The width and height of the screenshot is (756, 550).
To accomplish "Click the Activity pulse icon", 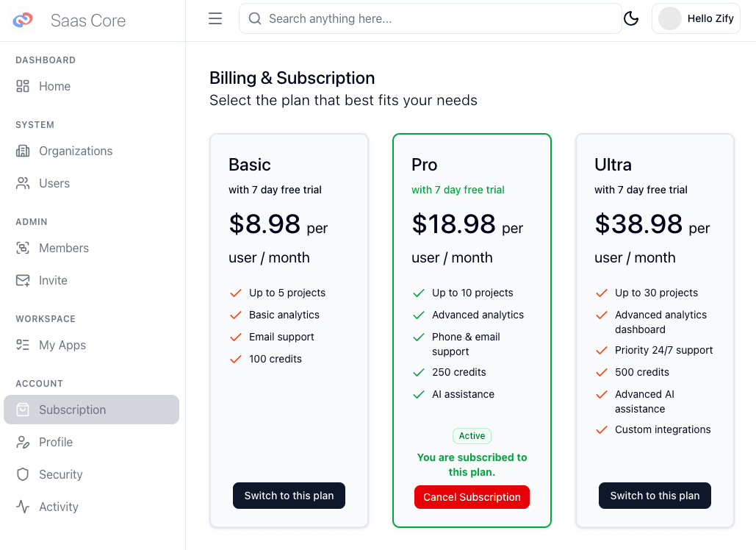I will coord(23,507).
